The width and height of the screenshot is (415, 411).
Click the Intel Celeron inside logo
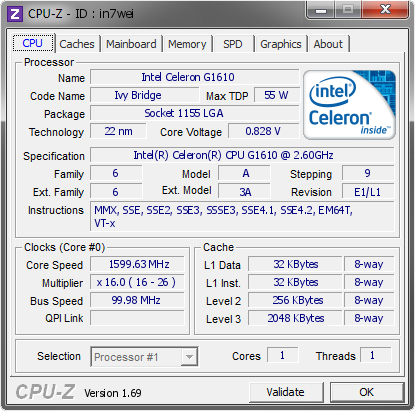[349, 105]
